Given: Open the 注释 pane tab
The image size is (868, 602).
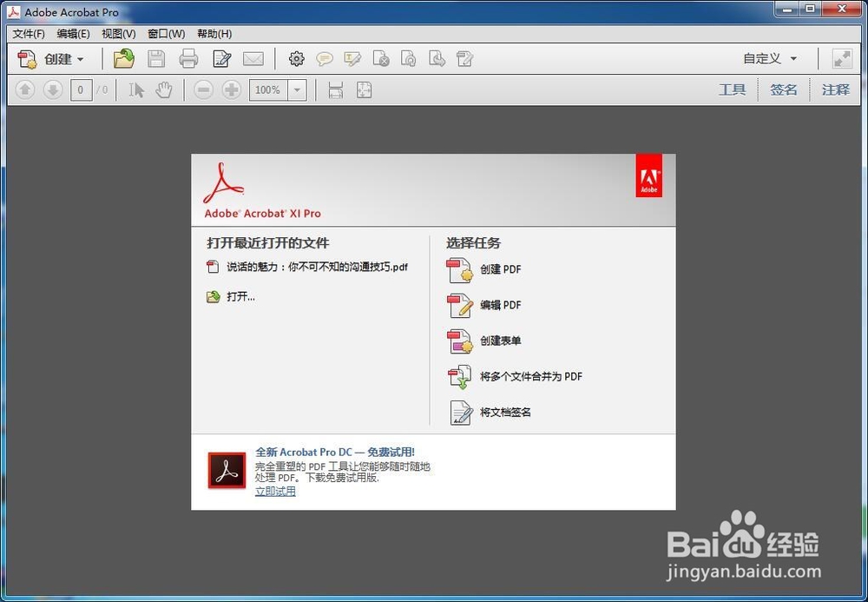Looking at the screenshot, I should tap(835, 89).
